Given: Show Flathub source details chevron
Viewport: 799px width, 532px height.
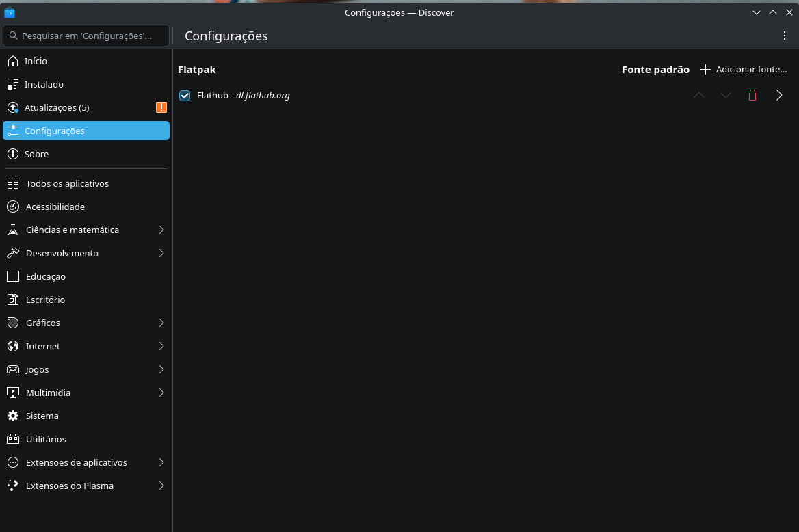Looking at the screenshot, I should click(x=779, y=96).
